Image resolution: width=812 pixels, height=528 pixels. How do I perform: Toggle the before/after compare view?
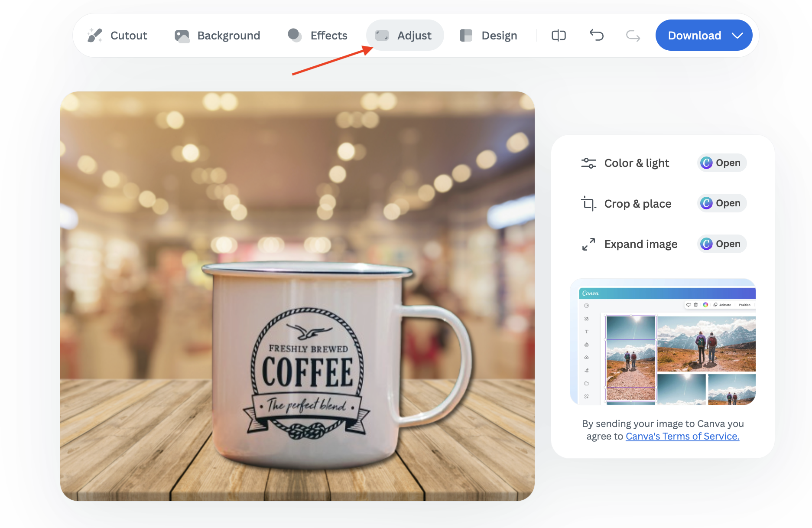coord(559,36)
